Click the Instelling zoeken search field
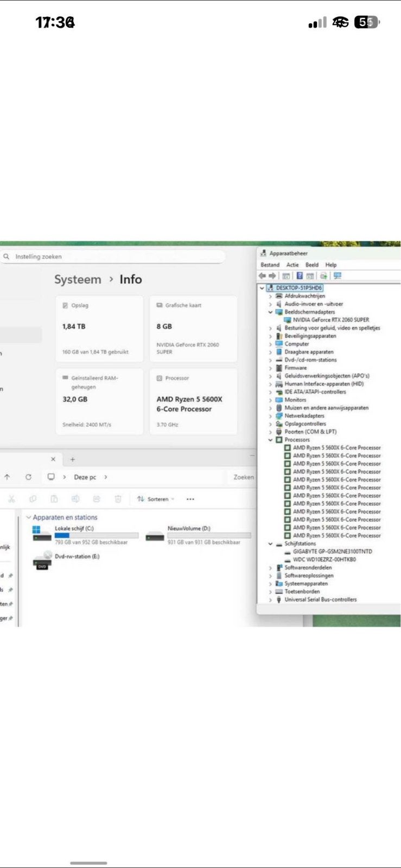Image resolution: width=401 pixels, height=868 pixels. click(113, 257)
